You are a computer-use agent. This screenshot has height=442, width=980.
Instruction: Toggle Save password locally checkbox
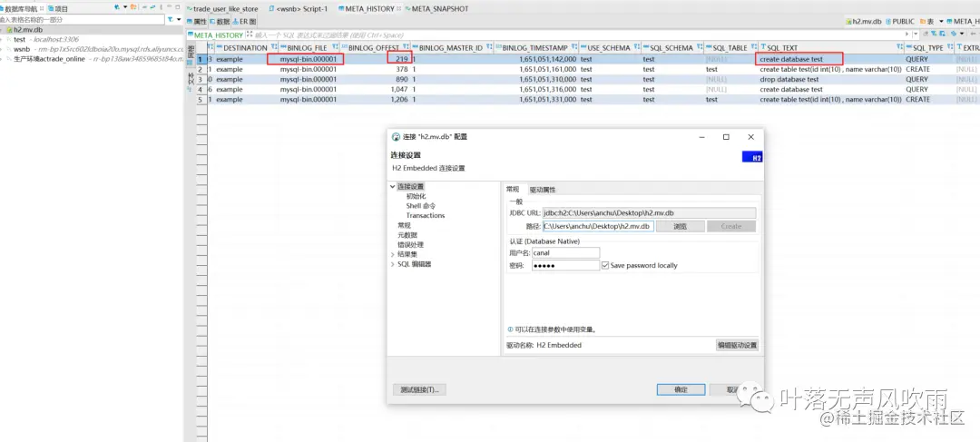(605, 266)
